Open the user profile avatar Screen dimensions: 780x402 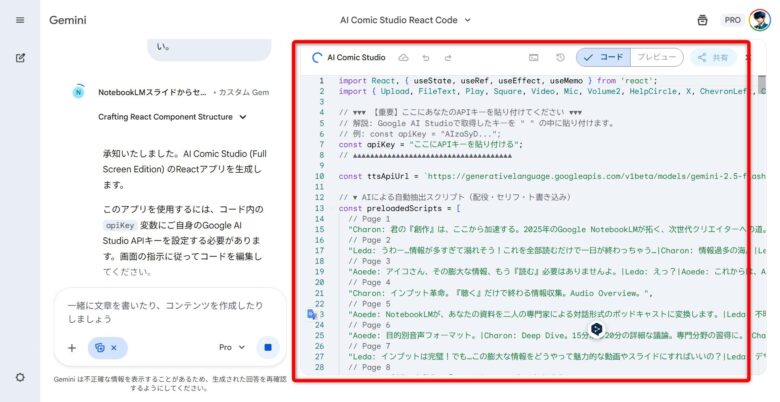(760, 19)
